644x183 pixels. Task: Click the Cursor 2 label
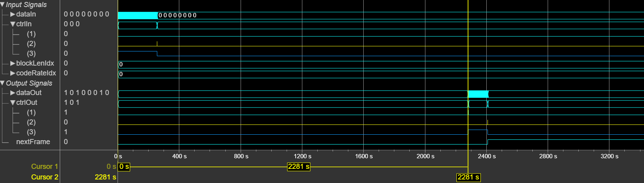(x=44, y=177)
